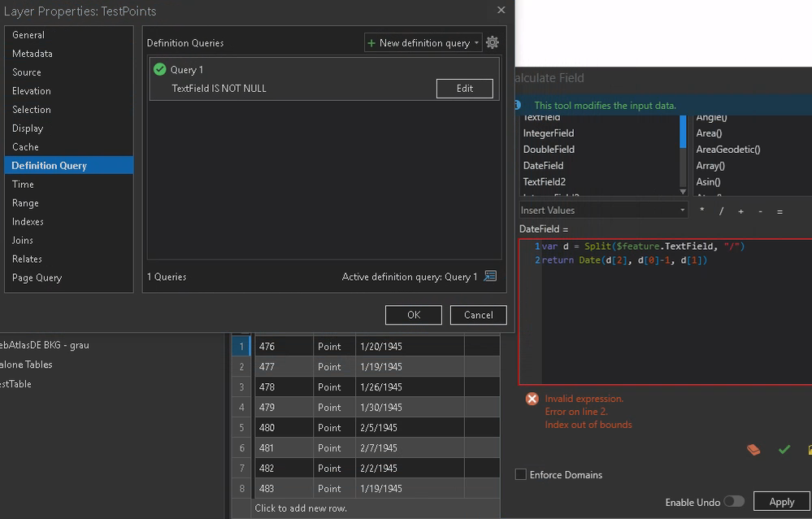Click Edit for Query 1
Screen dimensions: 812x519
464,89
